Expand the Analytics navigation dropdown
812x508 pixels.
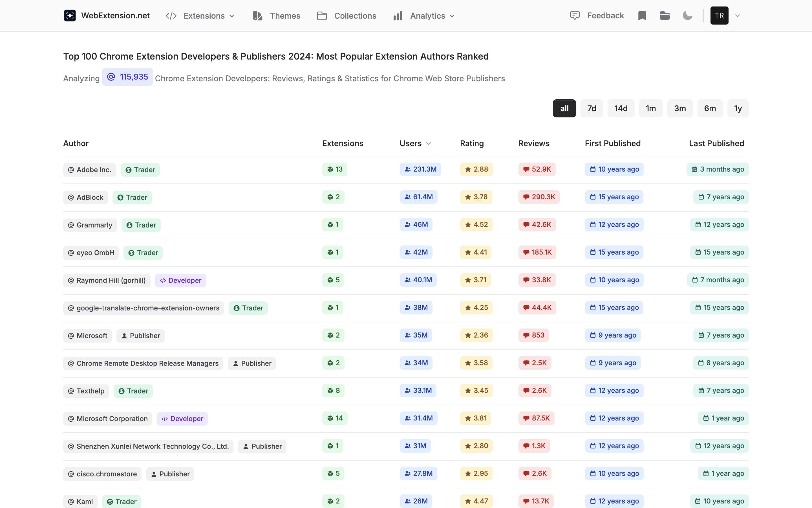click(452, 16)
